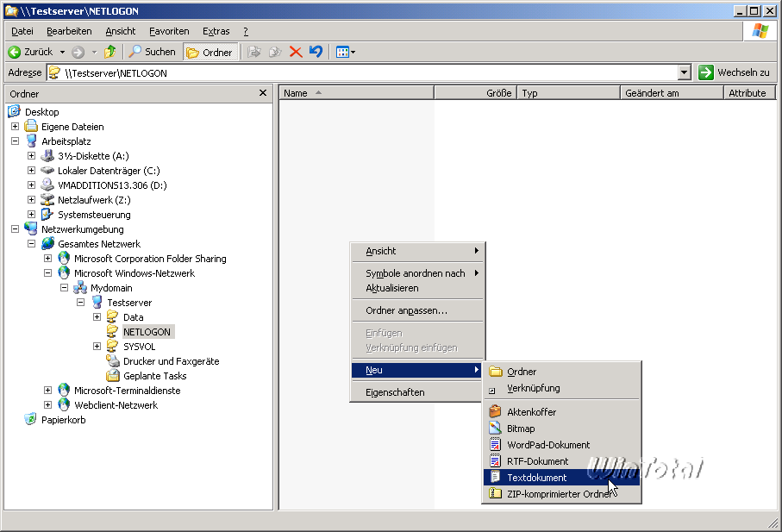Create new Verknüpfung from submenu

[561, 388]
